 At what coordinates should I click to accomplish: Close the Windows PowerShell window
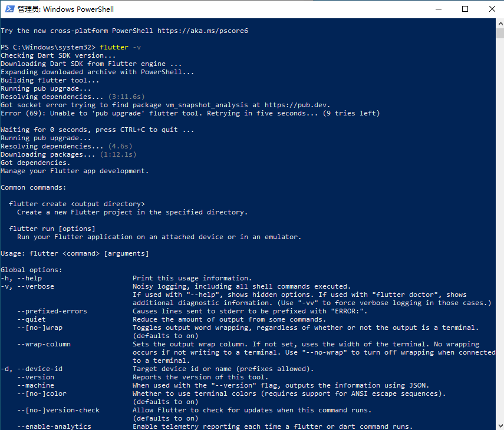click(492, 9)
